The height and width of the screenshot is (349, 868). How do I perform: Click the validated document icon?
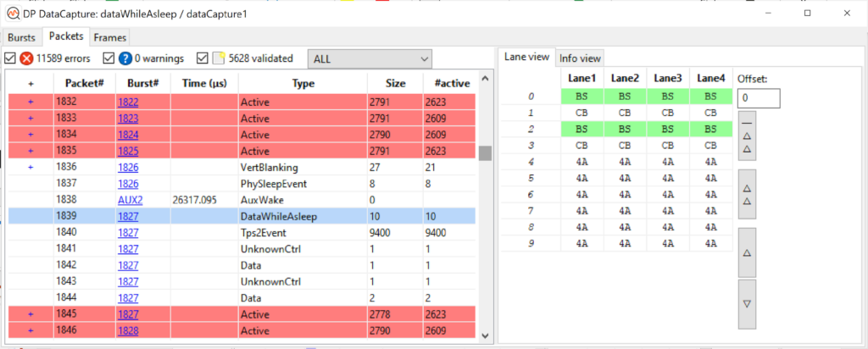[x=219, y=58]
